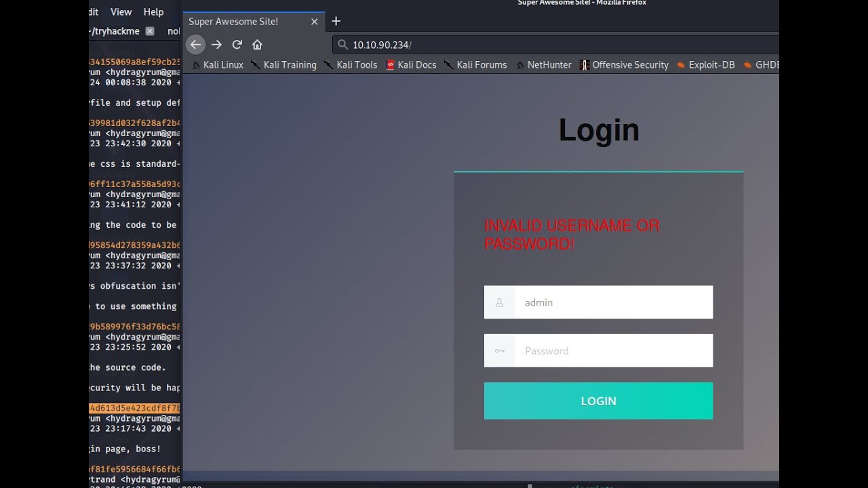
Task: Click the Password input field
Action: [x=598, y=350]
